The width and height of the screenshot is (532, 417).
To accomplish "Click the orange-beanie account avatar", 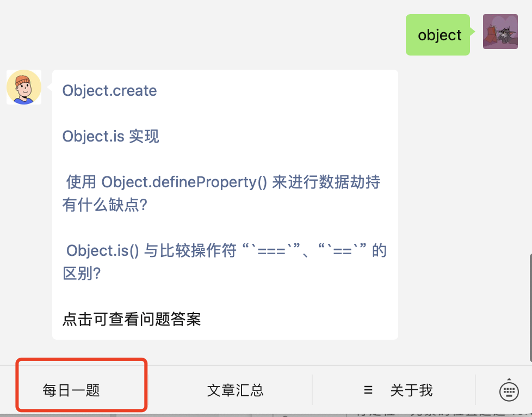I will (x=24, y=87).
